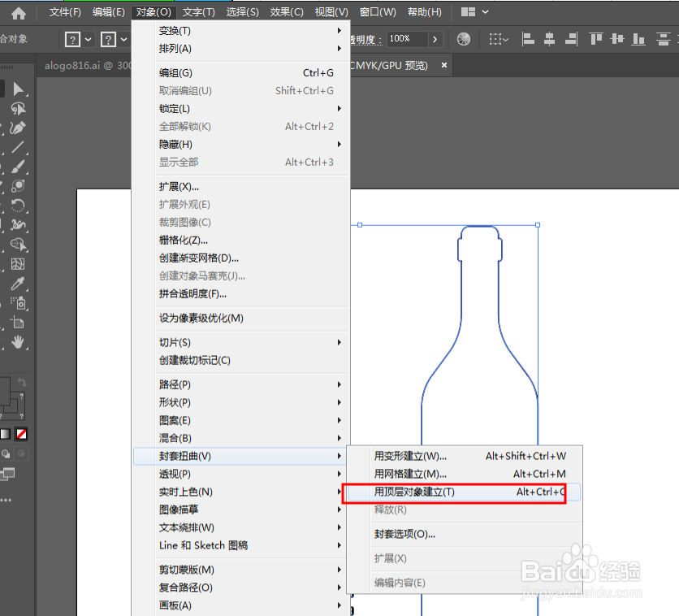
Task: Click horizontal align left icon
Action: coord(528,40)
